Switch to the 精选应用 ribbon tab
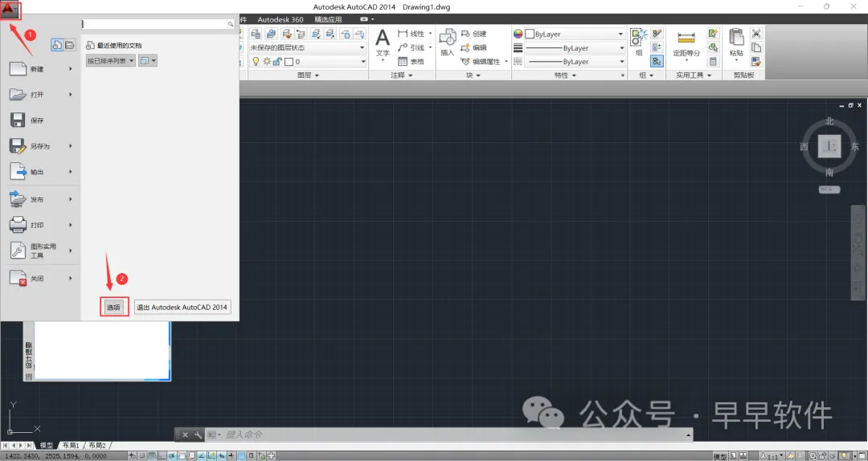 (x=328, y=19)
